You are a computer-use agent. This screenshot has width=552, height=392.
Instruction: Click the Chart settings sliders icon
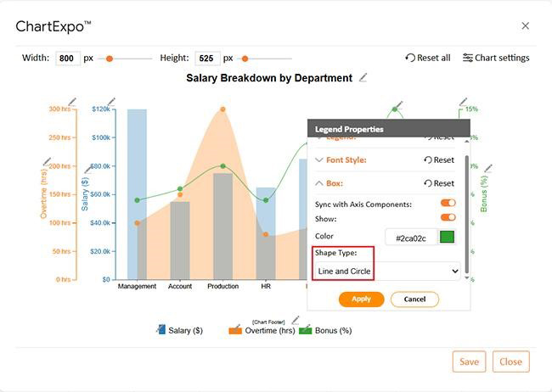pyautogui.click(x=468, y=58)
